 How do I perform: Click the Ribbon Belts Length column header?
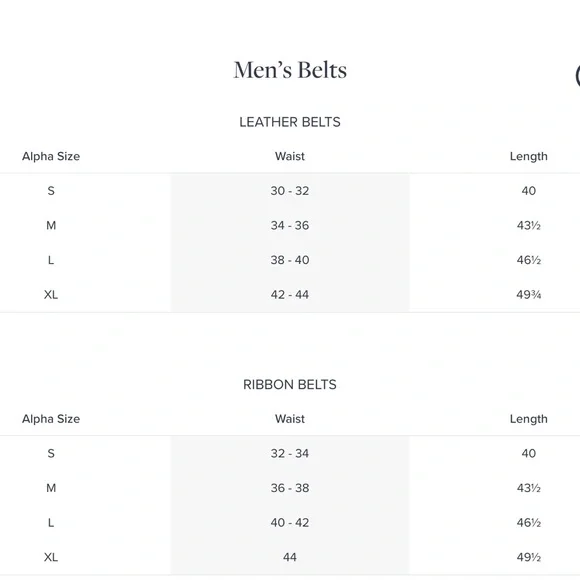click(529, 419)
